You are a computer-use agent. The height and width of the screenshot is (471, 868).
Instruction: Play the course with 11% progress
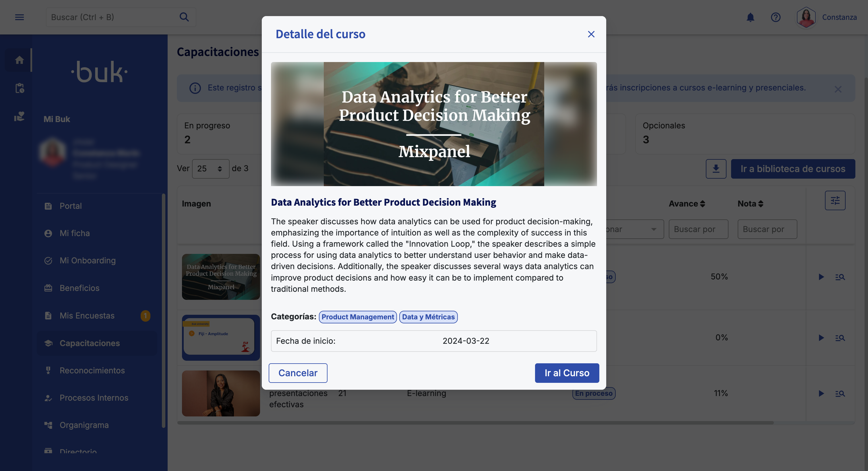(821, 393)
